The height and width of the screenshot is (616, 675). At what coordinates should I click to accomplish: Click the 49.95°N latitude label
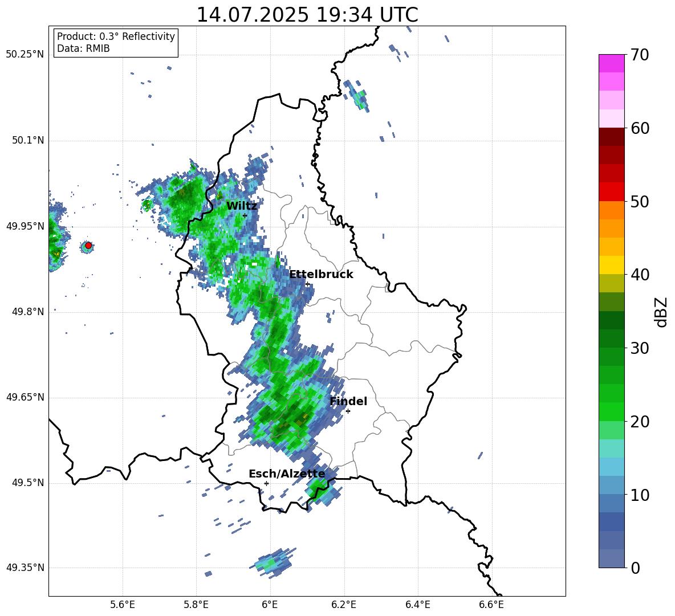[x=25, y=226]
